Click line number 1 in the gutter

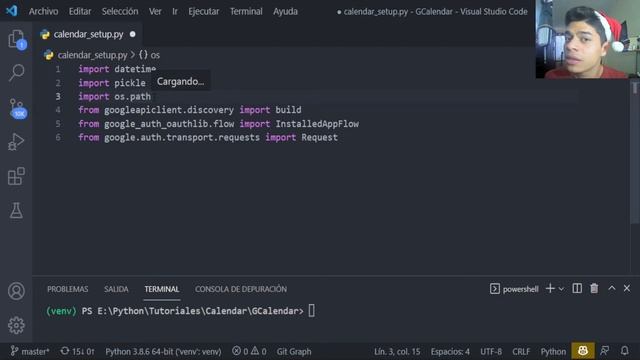coord(58,69)
